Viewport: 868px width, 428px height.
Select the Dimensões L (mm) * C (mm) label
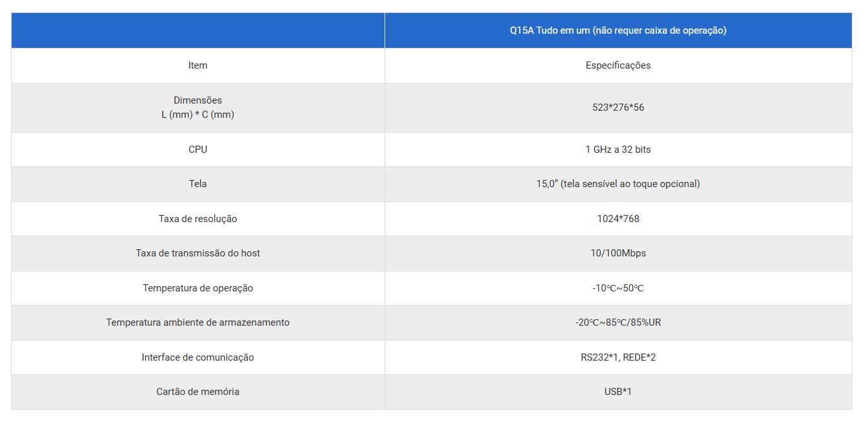pyautogui.click(x=197, y=107)
